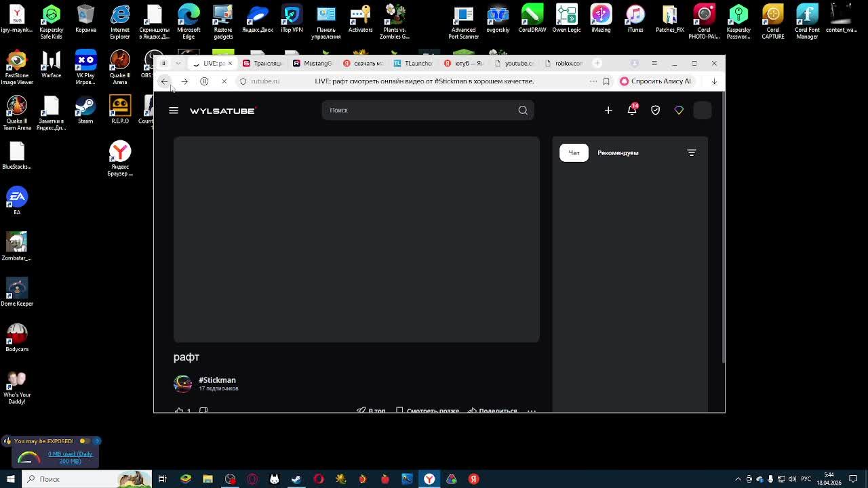Viewport: 868px width, 488px height.
Task: Open the filter icon in side panel
Action: [x=692, y=152]
